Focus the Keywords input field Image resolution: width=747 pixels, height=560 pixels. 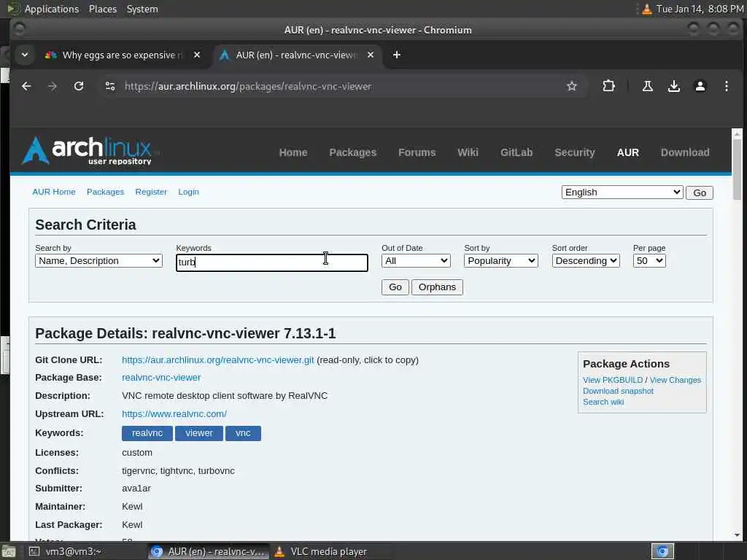272,262
